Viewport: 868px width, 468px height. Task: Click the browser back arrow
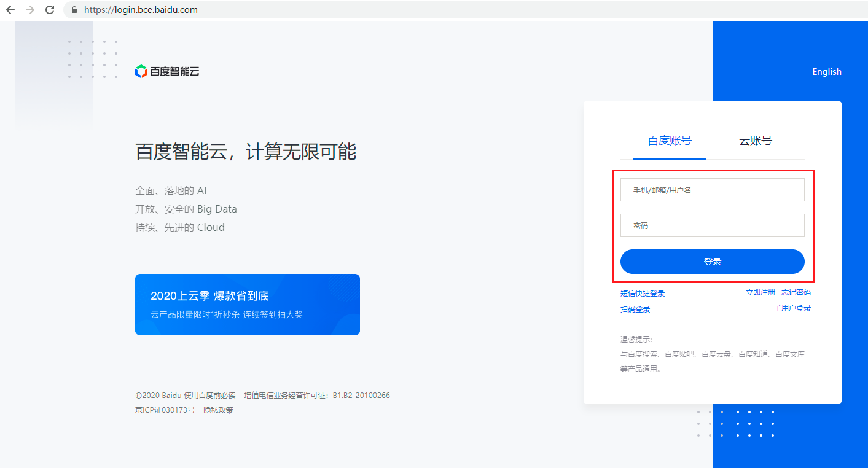(x=10, y=10)
